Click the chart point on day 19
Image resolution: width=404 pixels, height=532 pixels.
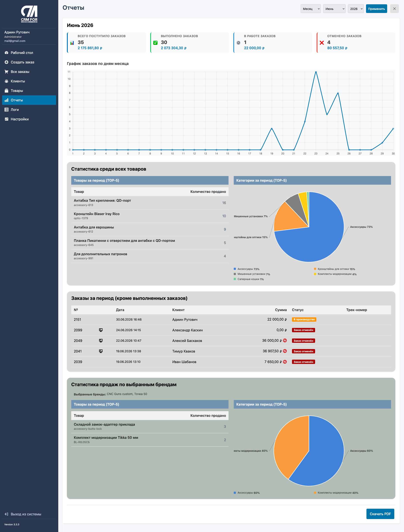272,128
